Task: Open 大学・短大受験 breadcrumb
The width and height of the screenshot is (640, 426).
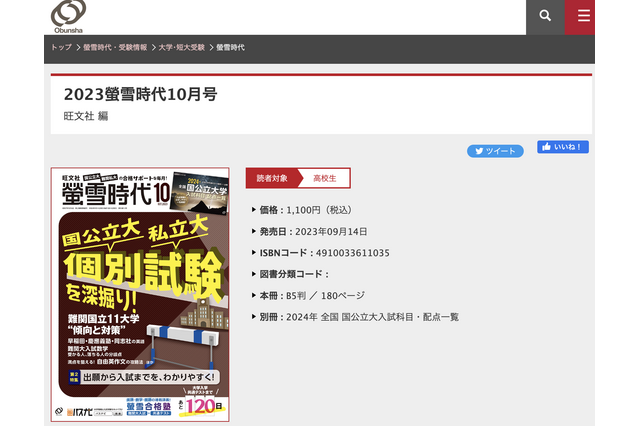Action: coord(181,47)
